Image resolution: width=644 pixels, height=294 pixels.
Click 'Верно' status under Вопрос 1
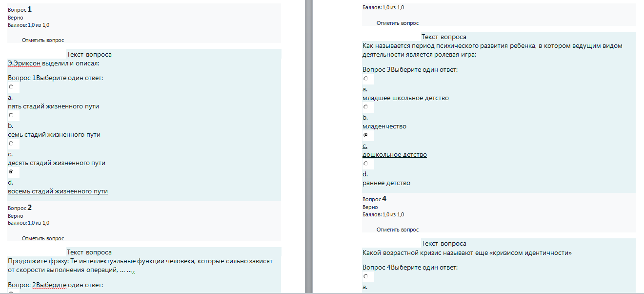[16, 18]
